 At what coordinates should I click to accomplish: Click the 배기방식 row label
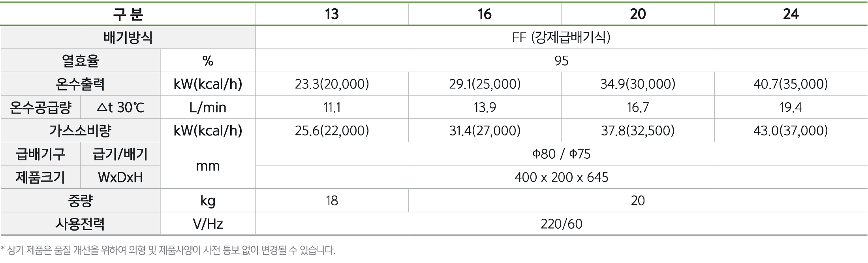[128, 38]
